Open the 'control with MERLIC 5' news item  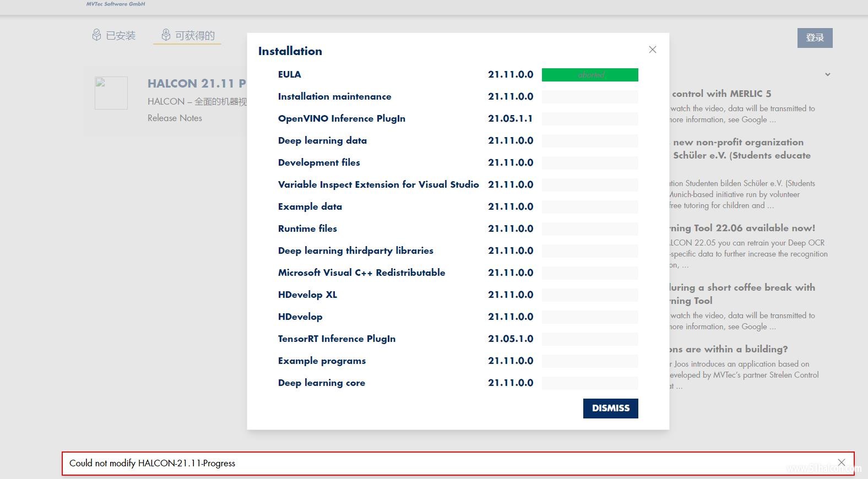[721, 94]
